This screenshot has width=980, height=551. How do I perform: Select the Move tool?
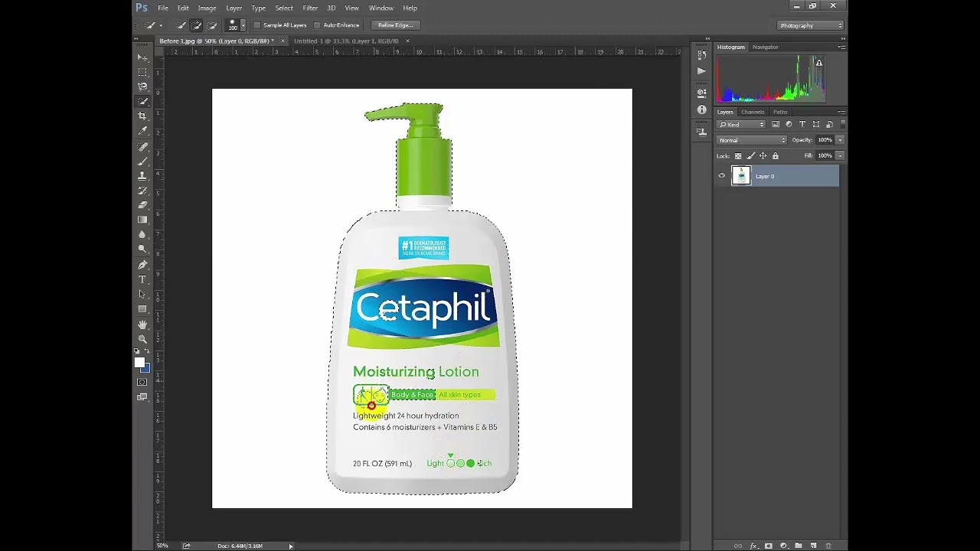pos(142,57)
